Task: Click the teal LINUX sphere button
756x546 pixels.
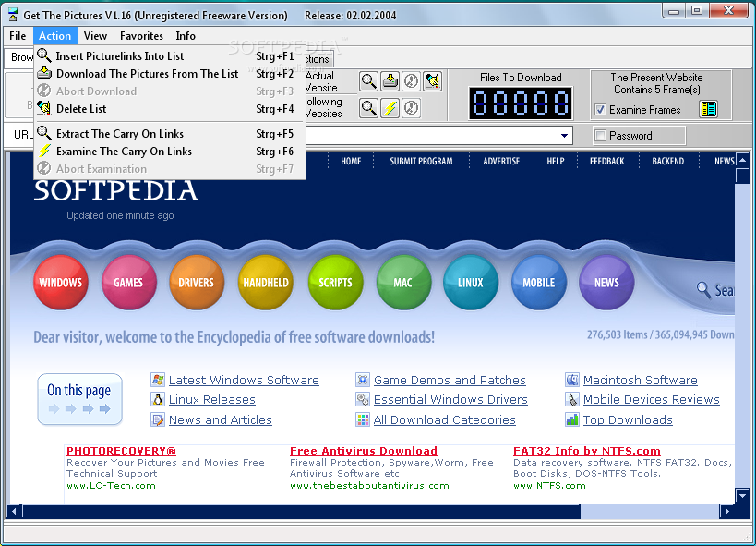Action: tap(471, 283)
